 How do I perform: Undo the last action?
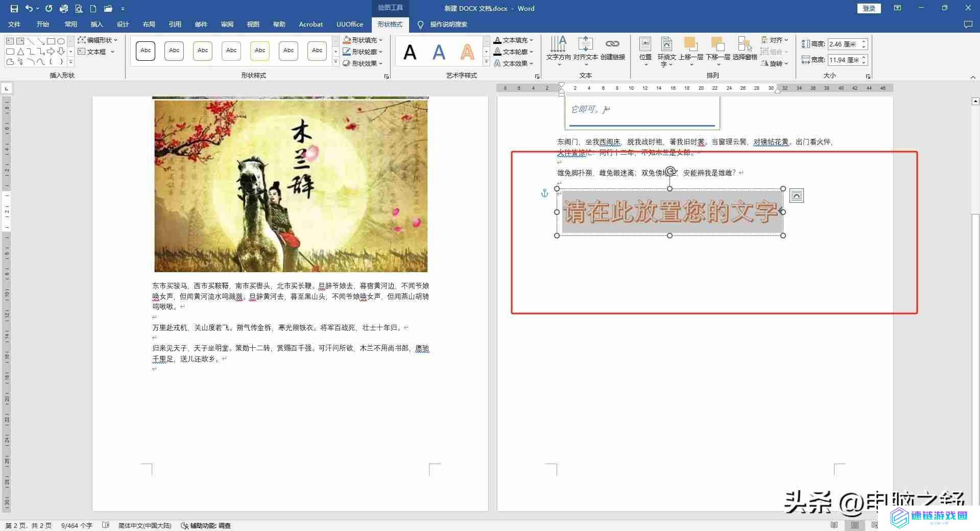coord(29,9)
